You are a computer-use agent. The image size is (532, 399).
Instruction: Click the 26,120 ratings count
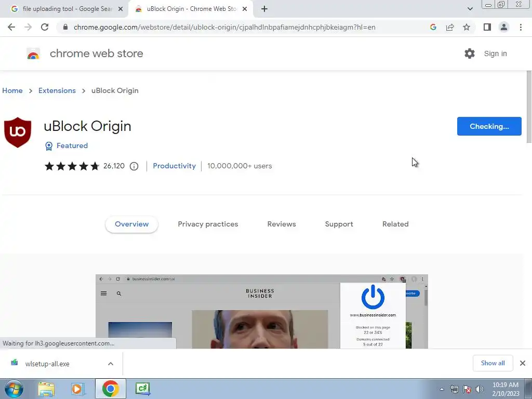pyautogui.click(x=114, y=166)
